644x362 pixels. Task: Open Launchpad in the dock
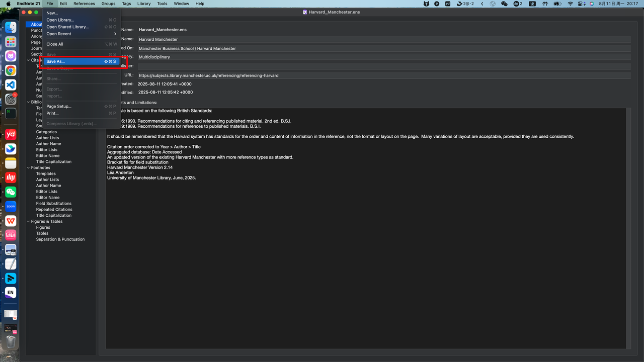click(11, 42)
